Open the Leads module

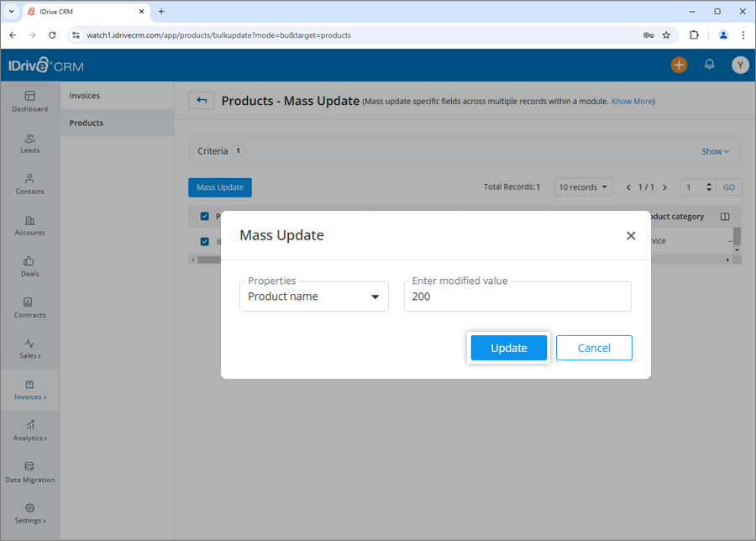click(29, 144)
